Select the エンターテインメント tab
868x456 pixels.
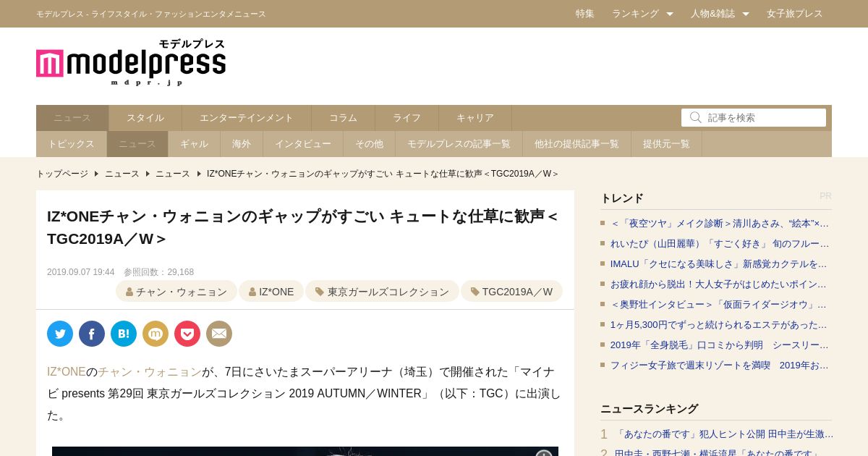coord(247,118)
